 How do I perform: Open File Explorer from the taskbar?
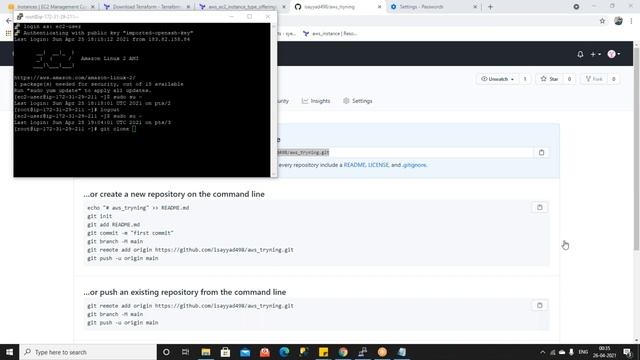point(206,352)
